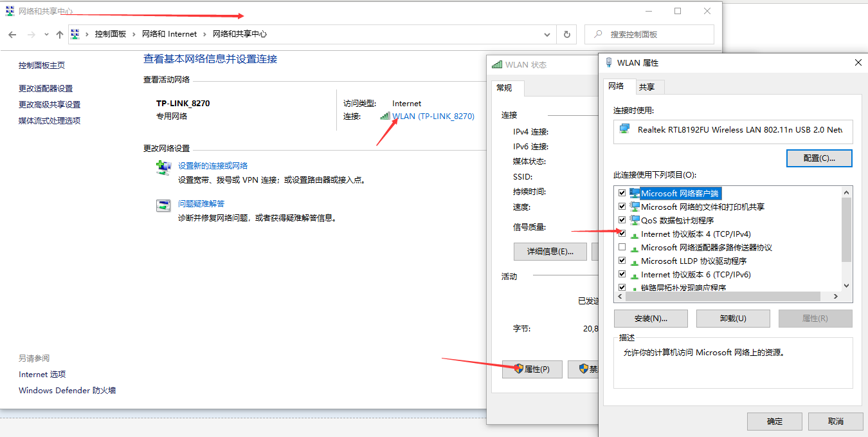This screenshot has width=868, height=437.
Task: Click the TCP/IPv4 protocol icon
Action: (635, 235)
